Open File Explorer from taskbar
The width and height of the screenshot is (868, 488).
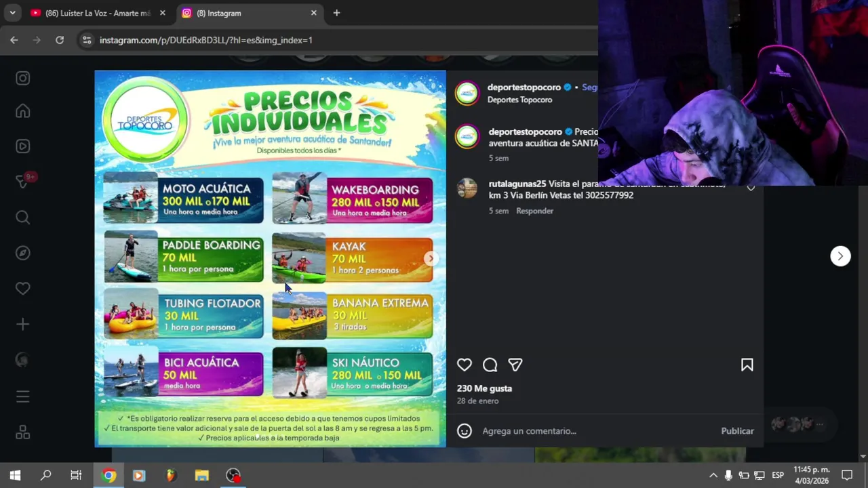tap(202, 475)
